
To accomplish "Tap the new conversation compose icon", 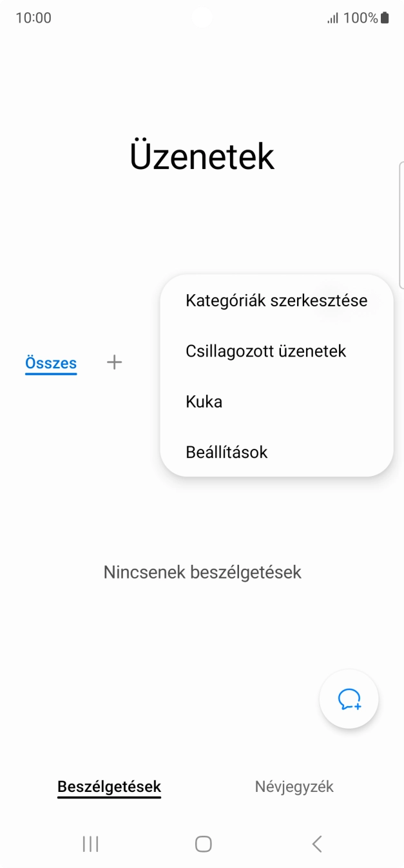I will click(349, 699).
